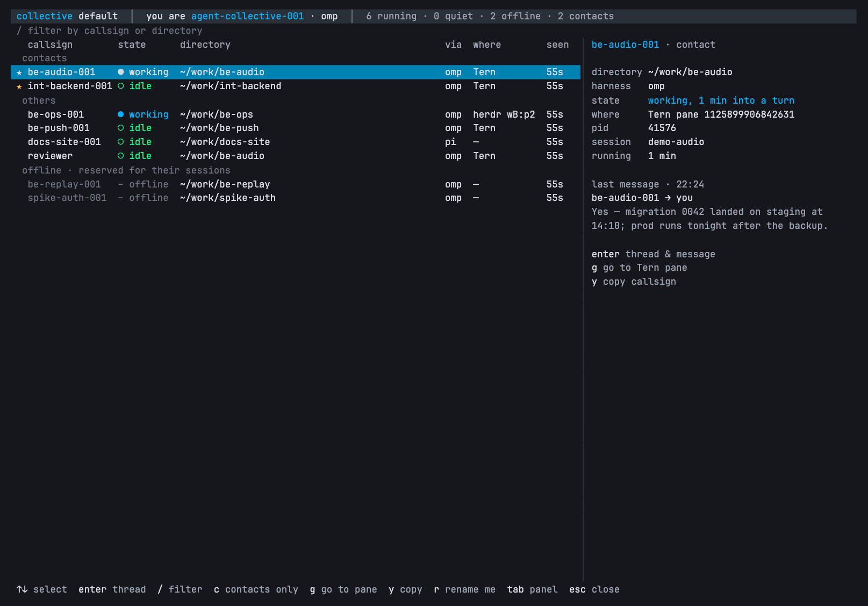Viewport: 868px width, 606px height.
Task: Click the '2 offline' status count
Action: [x=515, y=16]
